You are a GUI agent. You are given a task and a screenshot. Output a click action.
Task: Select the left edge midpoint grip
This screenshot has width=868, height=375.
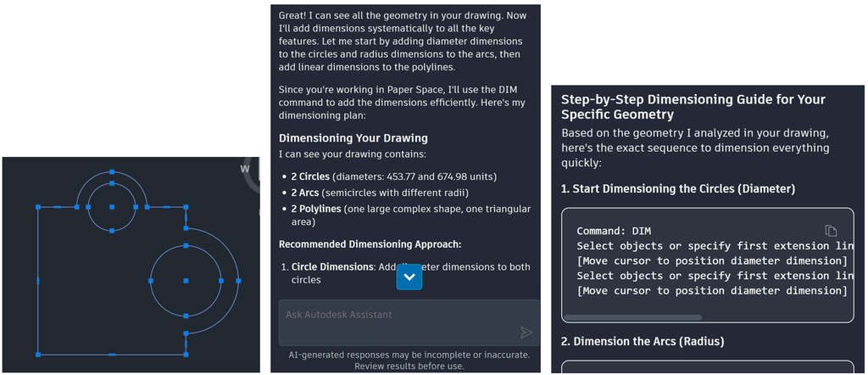click(38, 281)
